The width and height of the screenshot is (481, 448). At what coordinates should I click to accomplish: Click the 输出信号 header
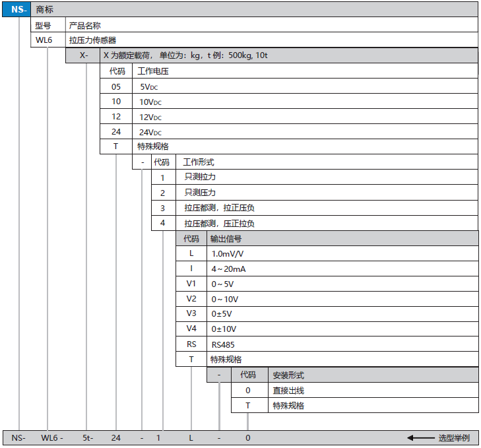tap(226, 238)
